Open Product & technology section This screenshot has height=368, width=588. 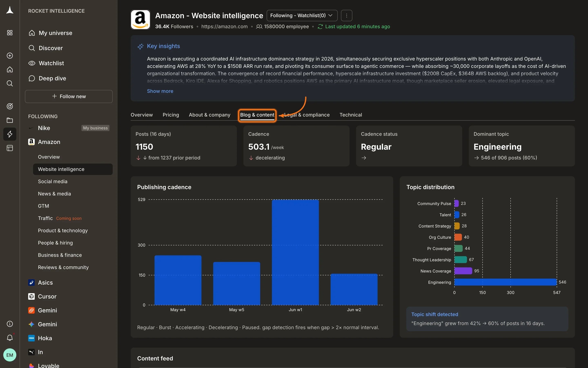63,230
